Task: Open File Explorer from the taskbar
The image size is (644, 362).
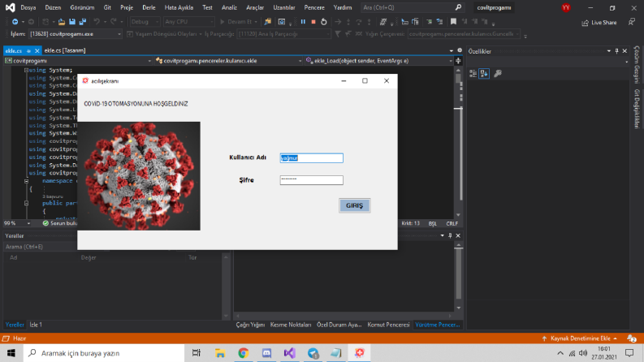Action: 220,353
